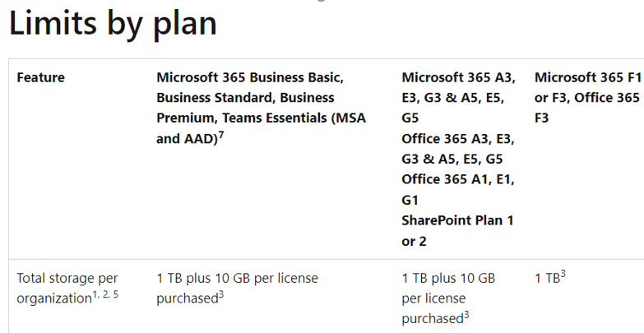The height and width of the screenshot is (333, 644).
Task: Open footnote 2 beside "organization"
Action: [x=105, y=294]
